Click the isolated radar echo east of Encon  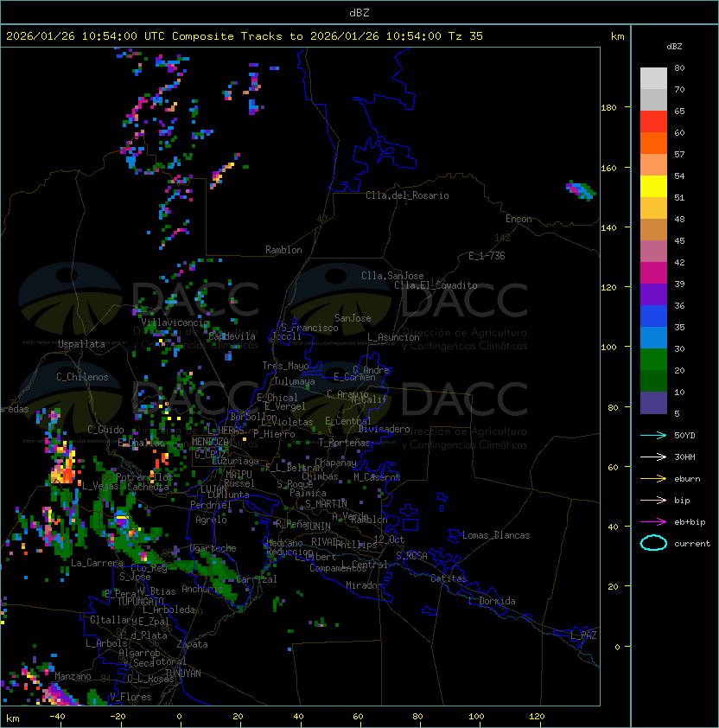point(581,190)
